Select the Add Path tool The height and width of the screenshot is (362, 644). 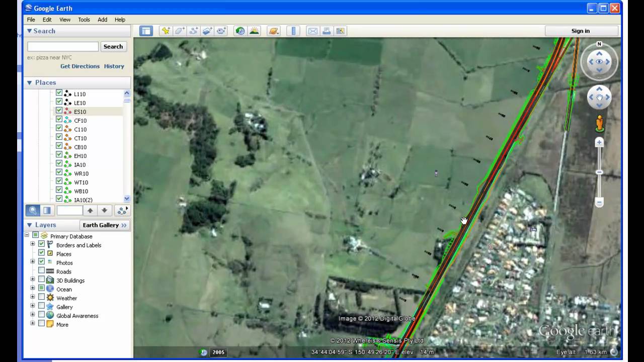[194, 31]
